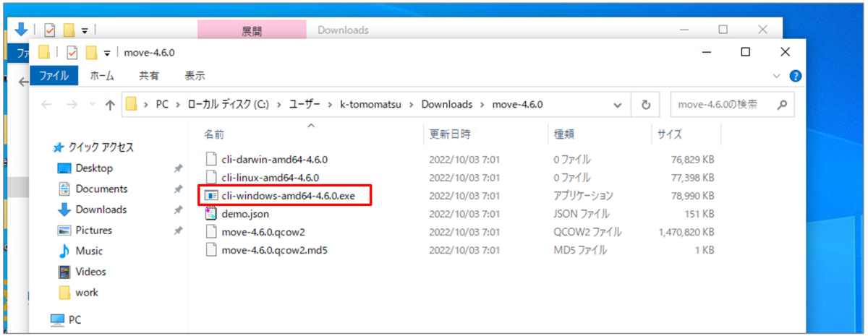Viewport: 868px width, 336px height.
Task: Click blue down arrow in Downloads window
Action: tap(22, 30)
